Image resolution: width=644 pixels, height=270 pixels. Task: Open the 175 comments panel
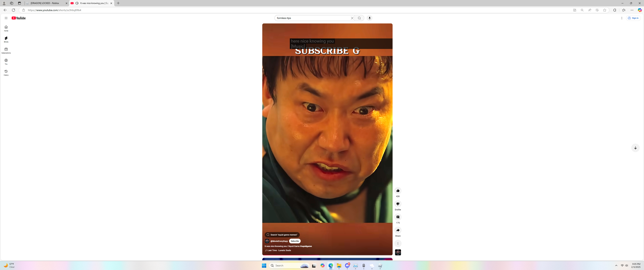398,217
